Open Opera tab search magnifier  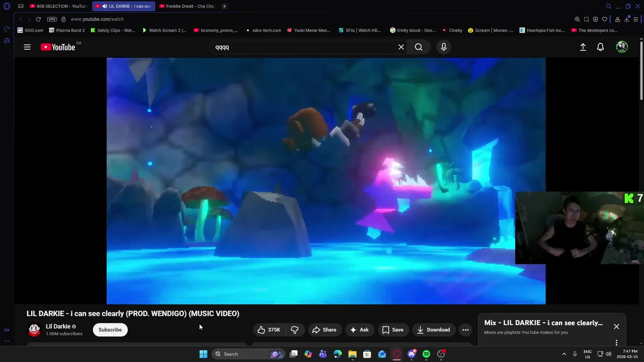608,6
